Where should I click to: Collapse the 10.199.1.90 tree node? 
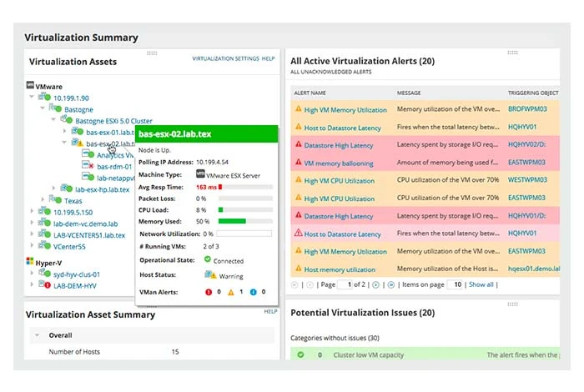click(x=32, y=97)
